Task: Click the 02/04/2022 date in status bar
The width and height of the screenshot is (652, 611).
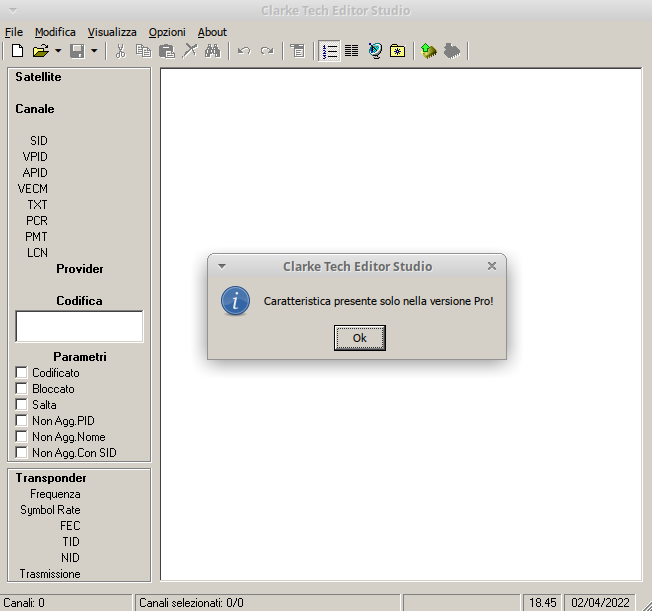Action: pos(600,603)
